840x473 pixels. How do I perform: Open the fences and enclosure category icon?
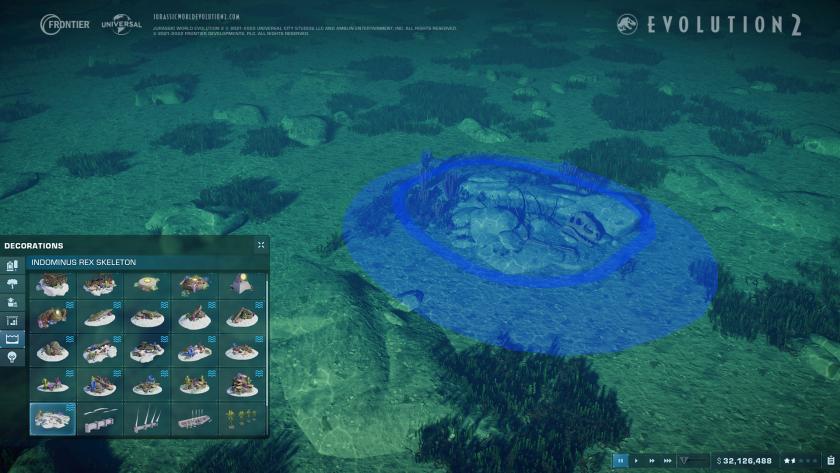coord(12,321)
